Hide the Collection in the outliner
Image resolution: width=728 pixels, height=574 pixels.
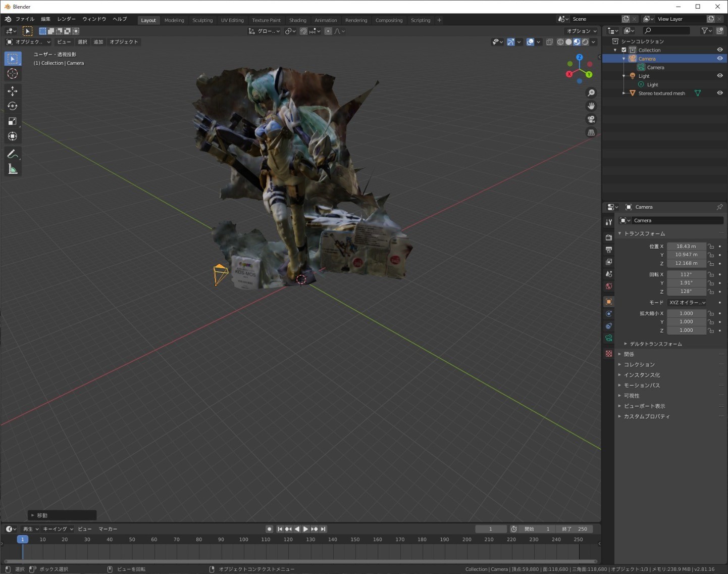[x=720, y=50]
